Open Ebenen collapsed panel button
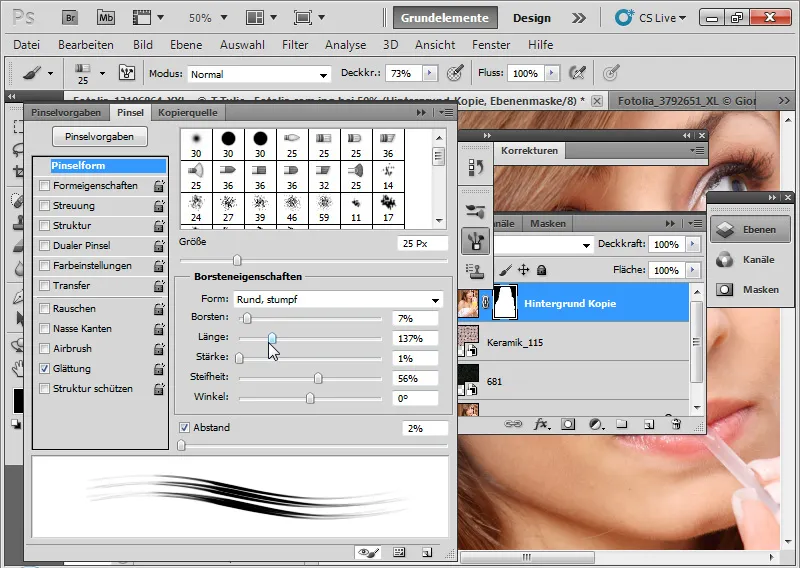The width and height of the screenshot is (800, 568). pos(751,230)
